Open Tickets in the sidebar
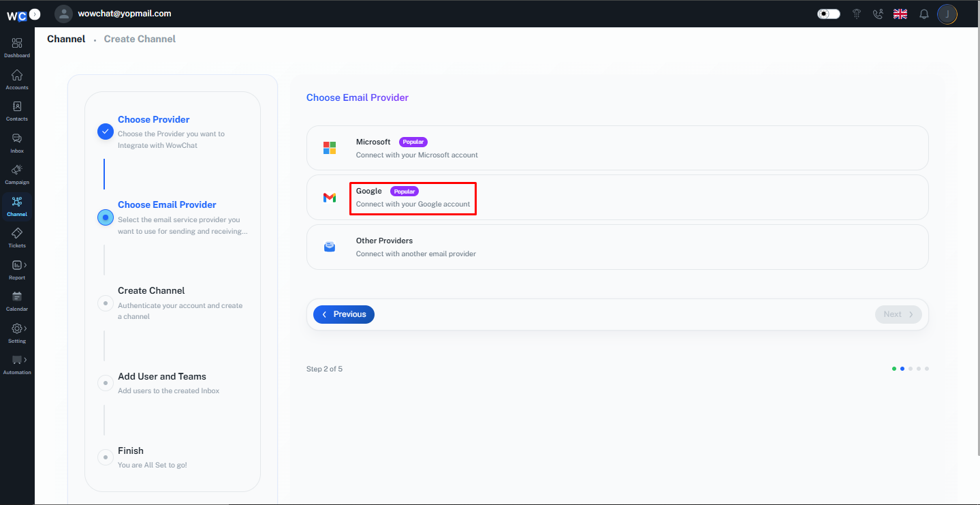Viewport: 980px width, 505px height. (17, 238)
